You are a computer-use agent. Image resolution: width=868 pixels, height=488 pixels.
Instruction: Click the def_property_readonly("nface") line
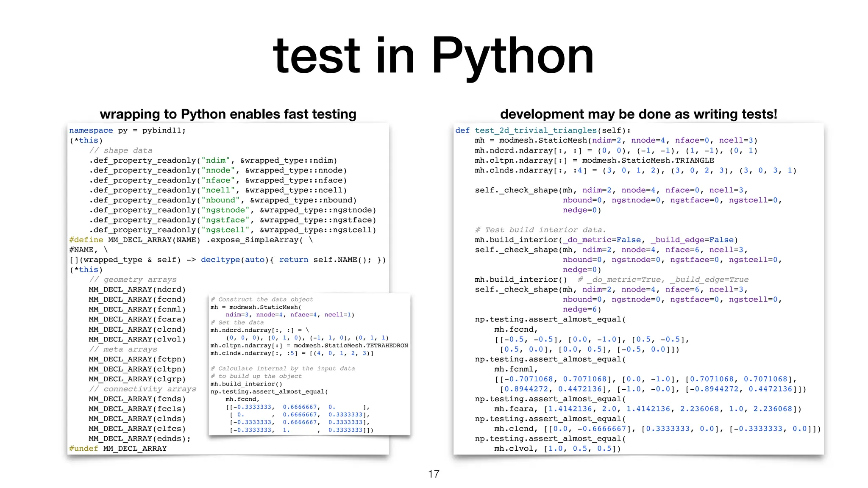click(218, 180)
